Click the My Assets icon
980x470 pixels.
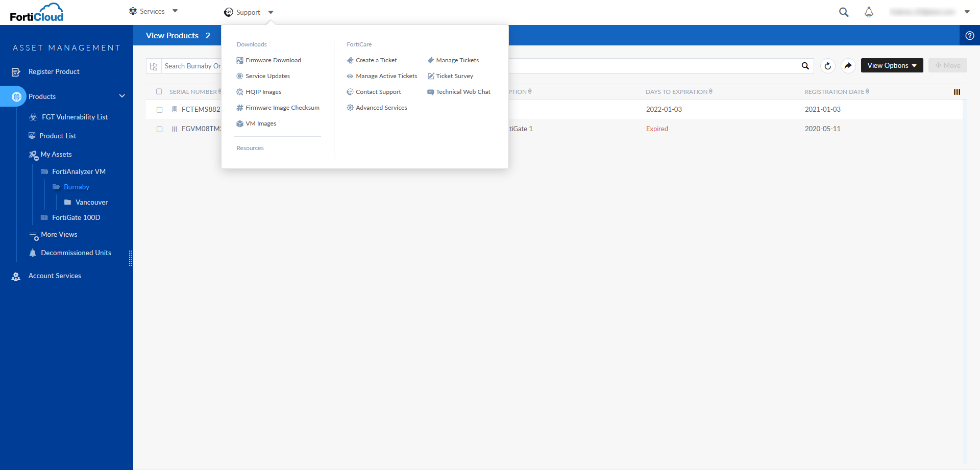coord(33,155)
